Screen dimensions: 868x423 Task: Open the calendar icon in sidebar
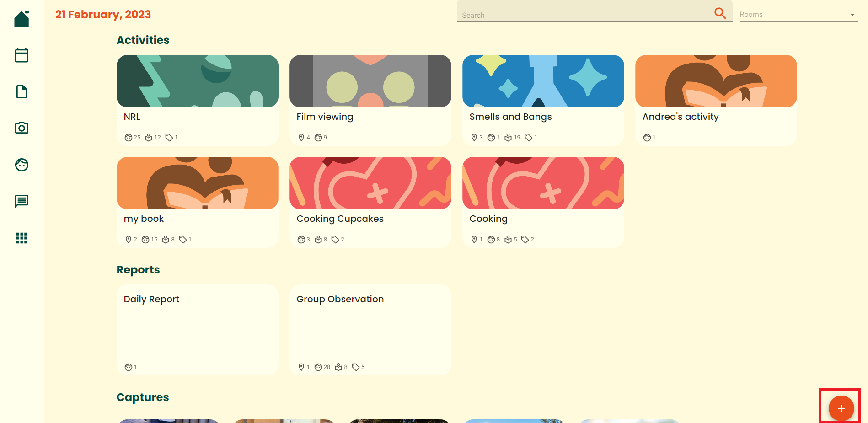21,55
